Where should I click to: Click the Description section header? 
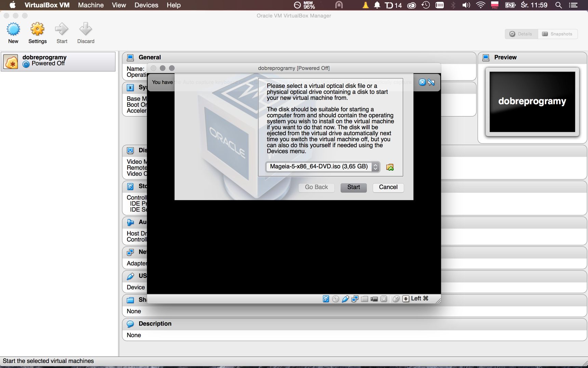coord(355,324)
